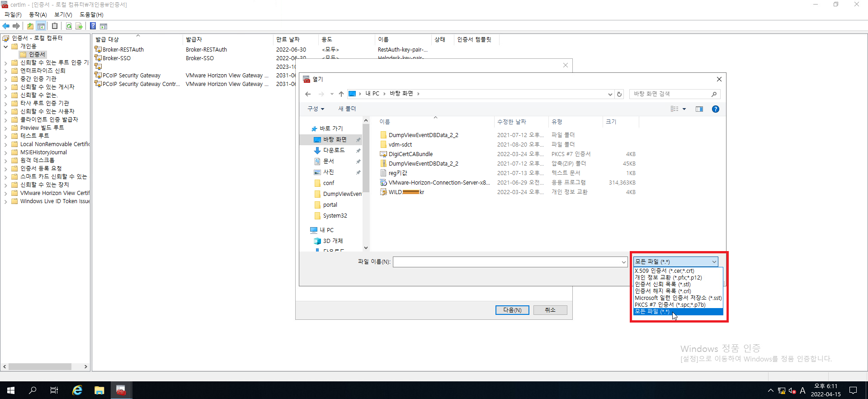
Task: Choose PKCS #7 인증서 (*.spc;*.p7b) option
Action: 678,305
